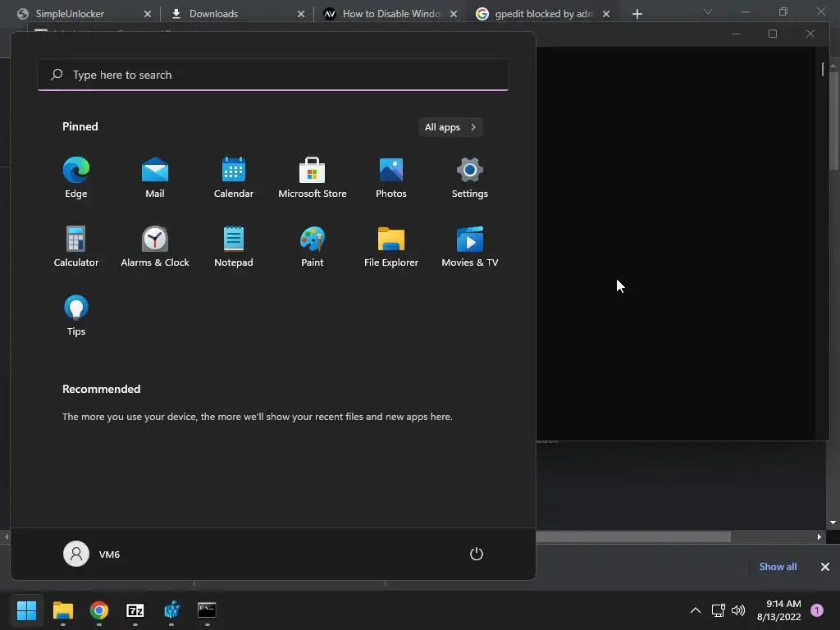Open 7-Zip from the taskbar
The height and width of the screenshot is (630, 840).
coord(135,610)
